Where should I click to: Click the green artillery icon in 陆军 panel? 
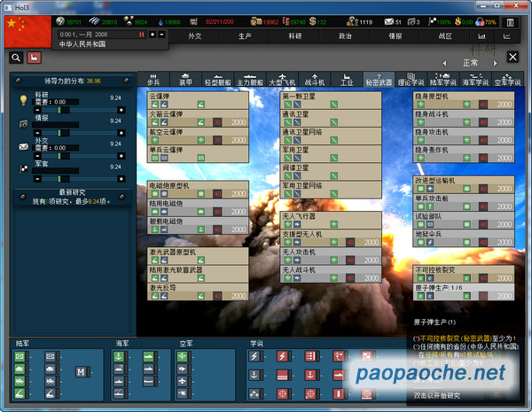click(x=20, y=393)
